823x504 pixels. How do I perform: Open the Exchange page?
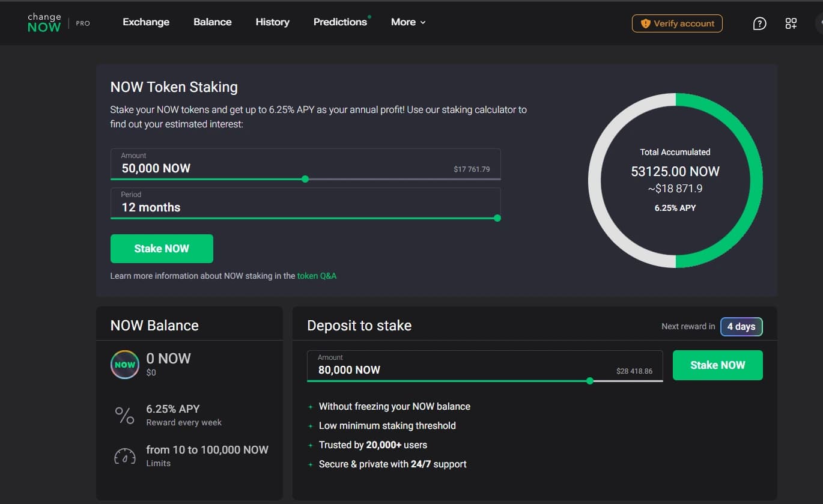click(x=146, y=22)
